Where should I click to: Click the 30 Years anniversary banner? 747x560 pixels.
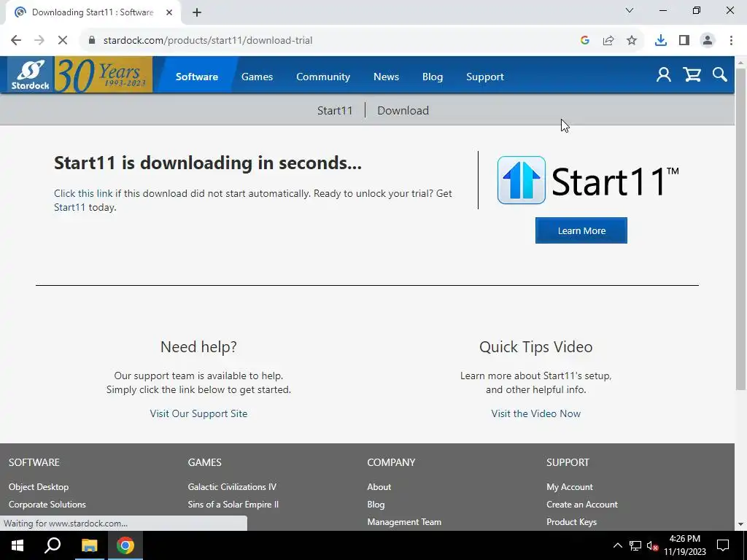(x=104, y=75)
